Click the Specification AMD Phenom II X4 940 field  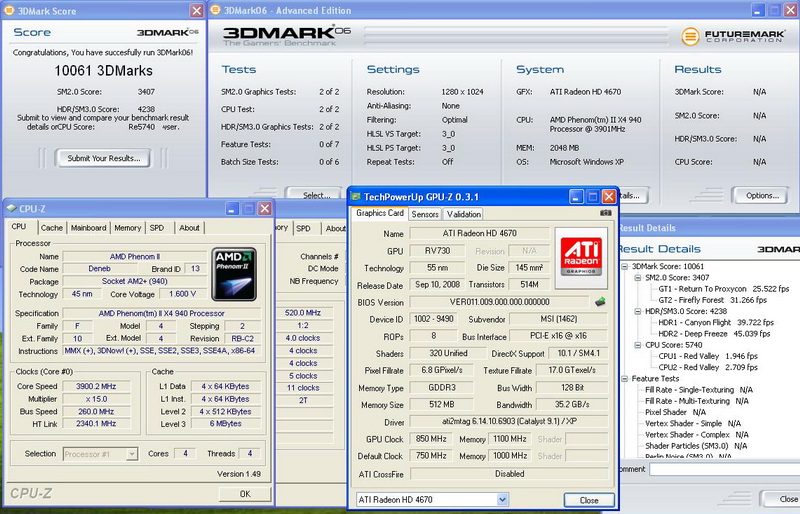pyautogui.click(x=162, y=313)
